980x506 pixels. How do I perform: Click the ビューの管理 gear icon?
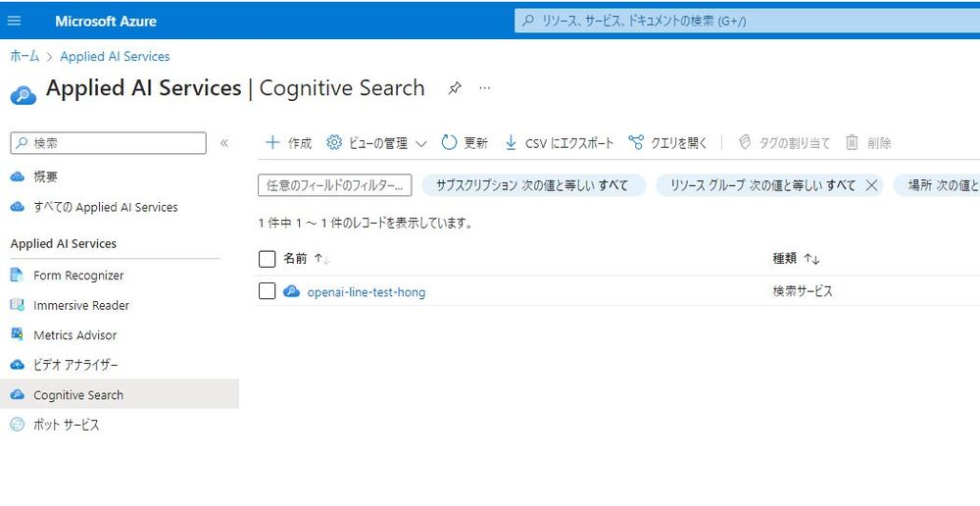pyautogui.click(x=334, y=142)
